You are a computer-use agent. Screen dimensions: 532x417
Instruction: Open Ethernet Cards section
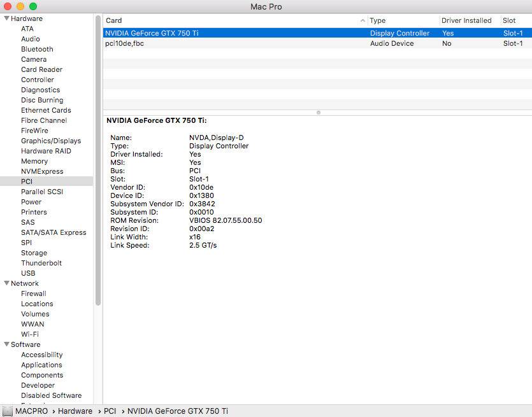click(x=46, y=110)
